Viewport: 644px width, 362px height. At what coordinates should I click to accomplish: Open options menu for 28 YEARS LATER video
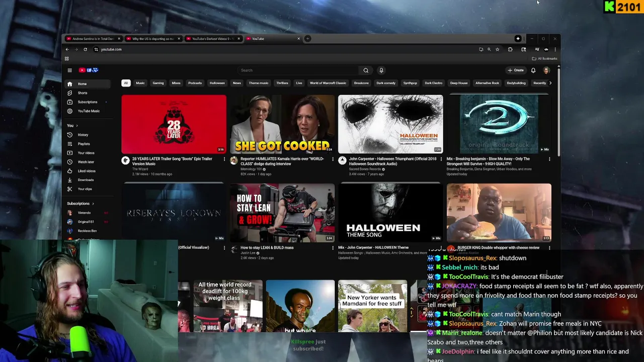(224, 159)
